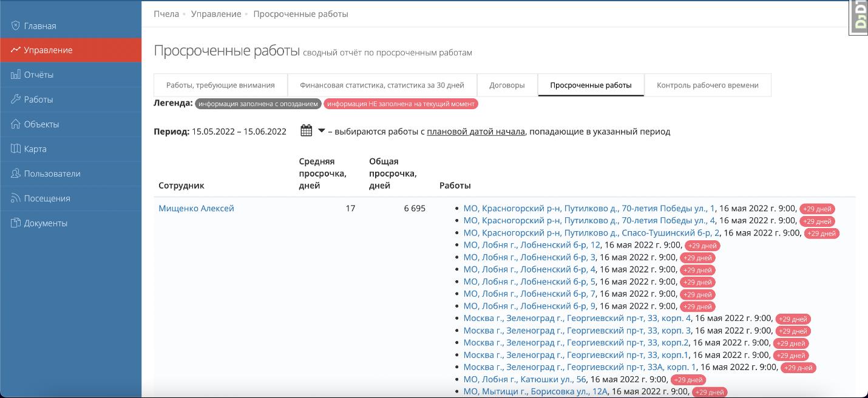
Task: Click the Отчёты reports icon
Action: pos(15,75)
